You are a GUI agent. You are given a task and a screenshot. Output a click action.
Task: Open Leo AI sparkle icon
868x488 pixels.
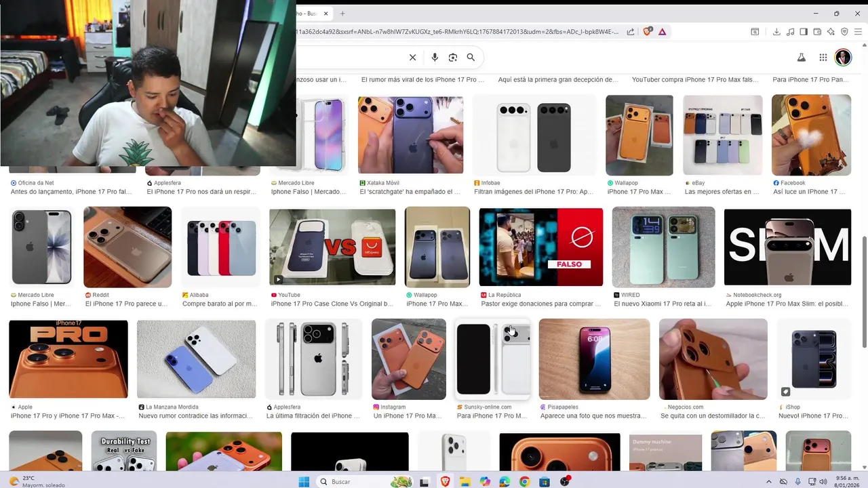click(831, 32)
